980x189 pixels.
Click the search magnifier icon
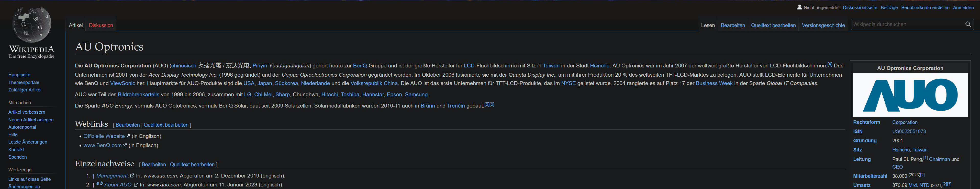pos(968,24)
